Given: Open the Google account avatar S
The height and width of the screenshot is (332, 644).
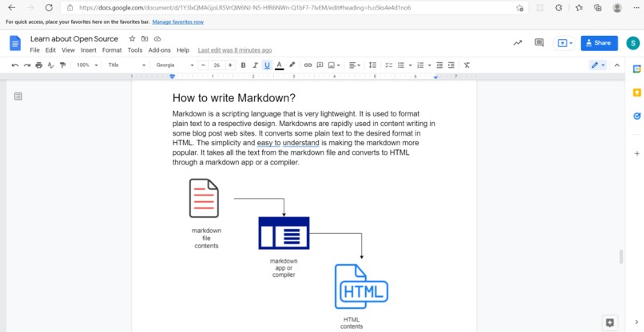Looking at the screenshot, I should 633,43.
